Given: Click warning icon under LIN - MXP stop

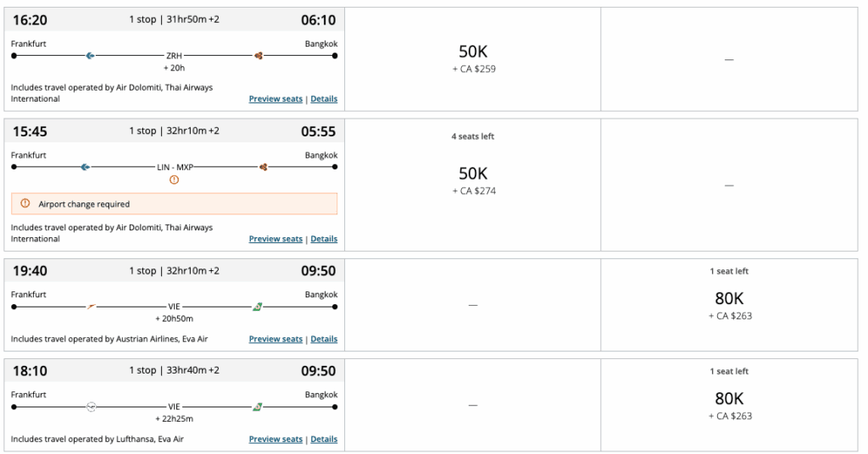Looking at the screenshot, I should (x=174, y=180).
